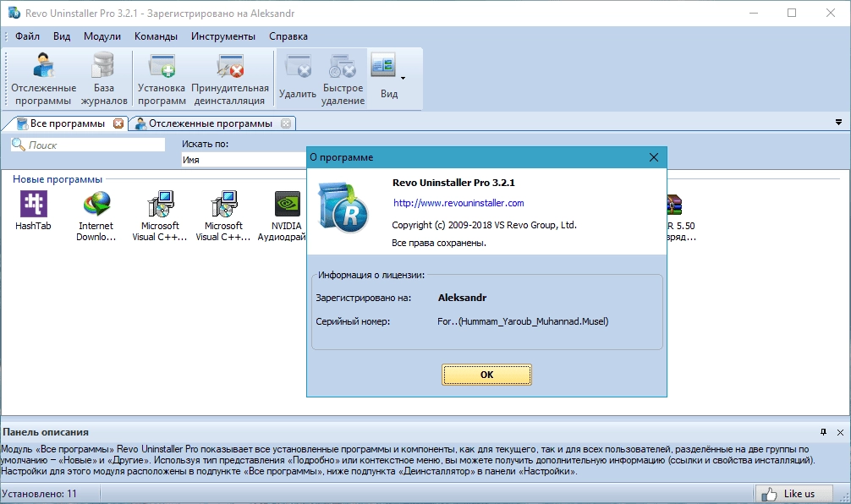Viewport: 851px width, 504px height.
Task: Close the Отслеженные программы tab
Action: [286, 123]
